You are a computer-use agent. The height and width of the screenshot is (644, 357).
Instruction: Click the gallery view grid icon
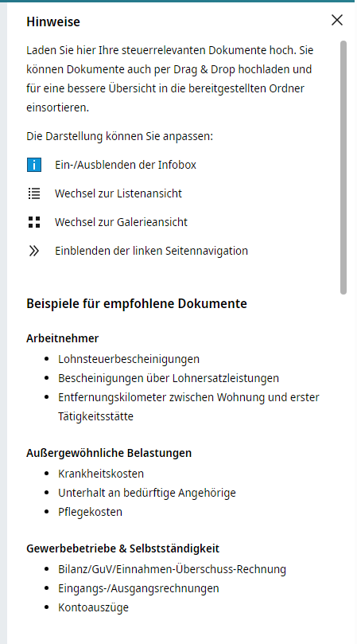click(x=34, y=222)
